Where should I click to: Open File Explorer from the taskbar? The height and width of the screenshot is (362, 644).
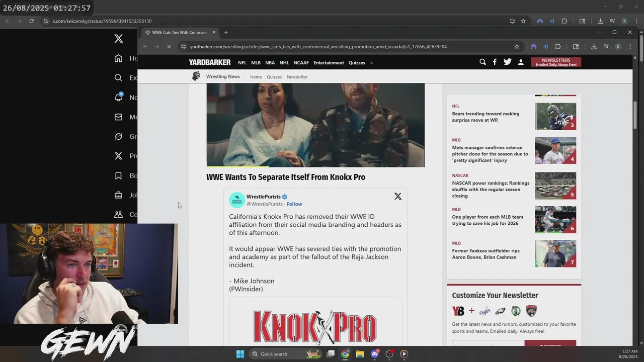[360, 354]
